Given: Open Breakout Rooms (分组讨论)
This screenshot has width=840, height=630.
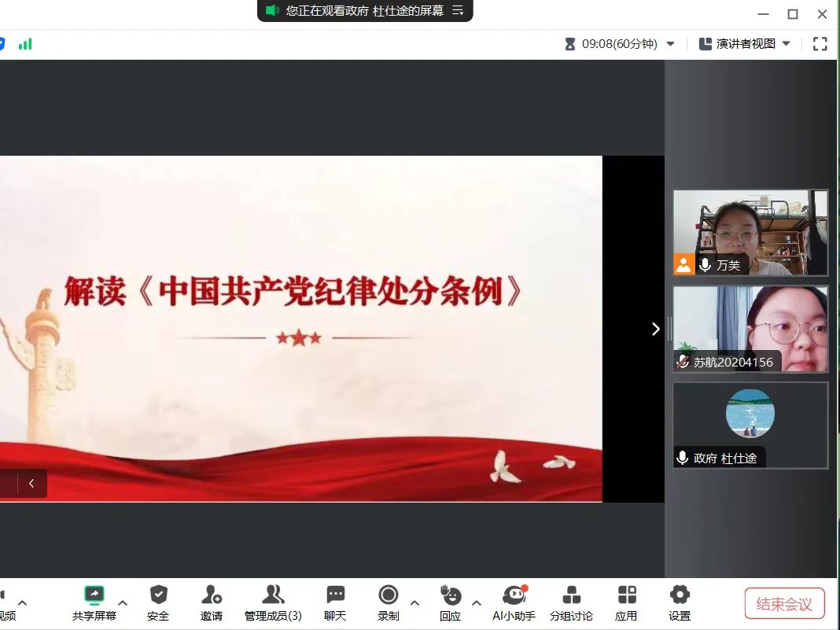Looking at the screenshot, I should (x=571, y=595).
